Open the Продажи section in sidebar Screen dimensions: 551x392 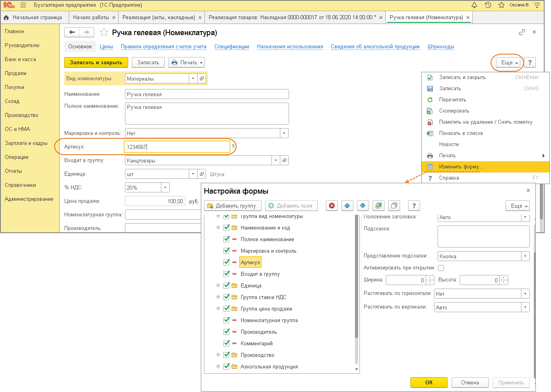(x=16, y=73)
